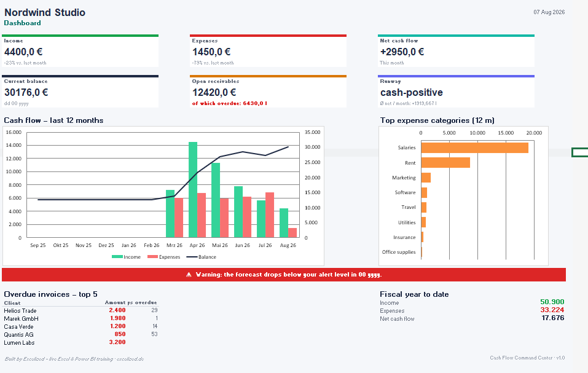Viewport: 588px width, 373px height.
Task: Click the Net cash flow card value
Action: pyautogui.click(x=402, y=52)
